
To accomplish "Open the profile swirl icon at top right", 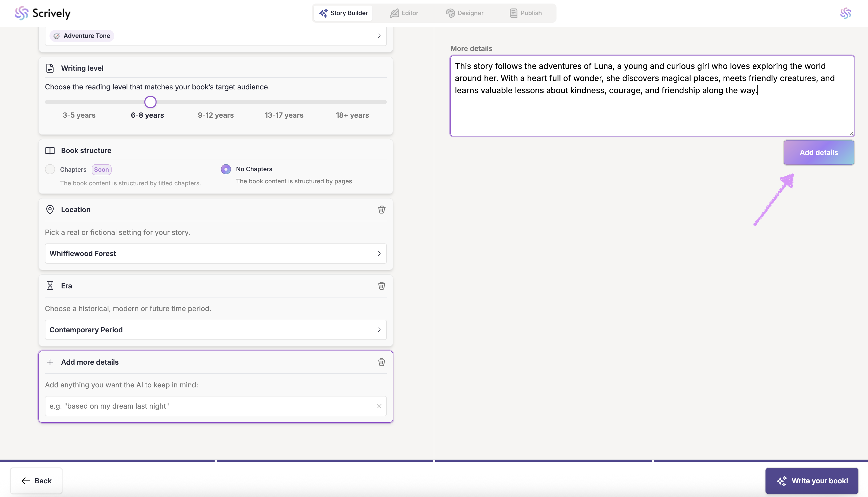I will pos(846,13).
